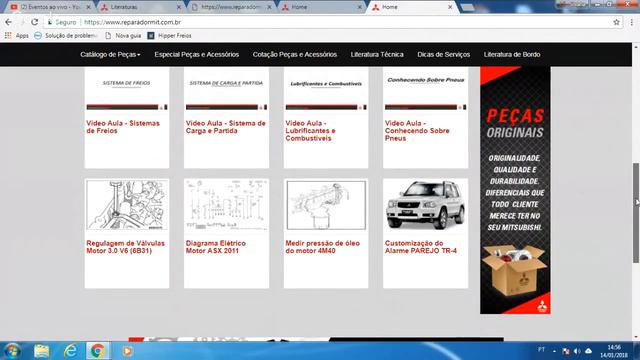Go back with the browser back arrow
Viewport: 640px width, 360px height.
9,22
